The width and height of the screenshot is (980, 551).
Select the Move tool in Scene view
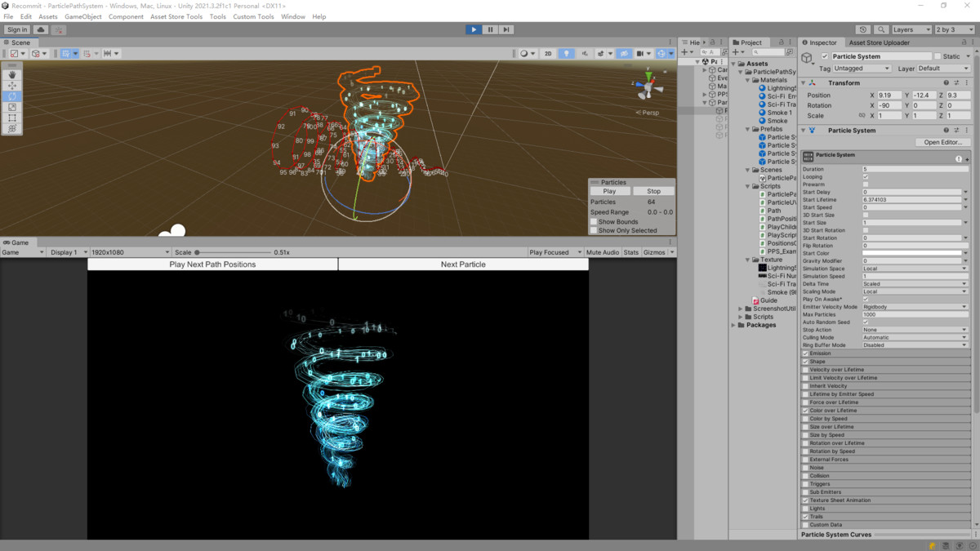tap(12, 85)
